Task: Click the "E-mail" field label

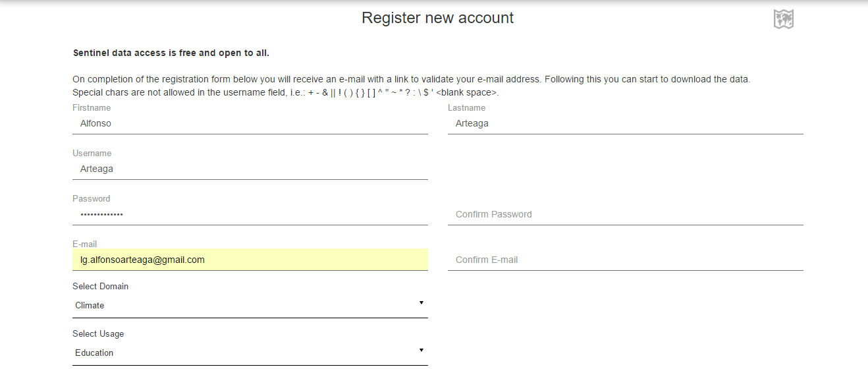Action: pos(85,244)
